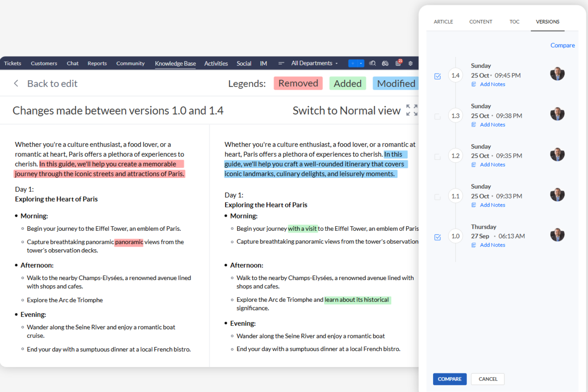Switch to the CONTENT tab
The height and width of the screenshot is (392, 588).
481,22
